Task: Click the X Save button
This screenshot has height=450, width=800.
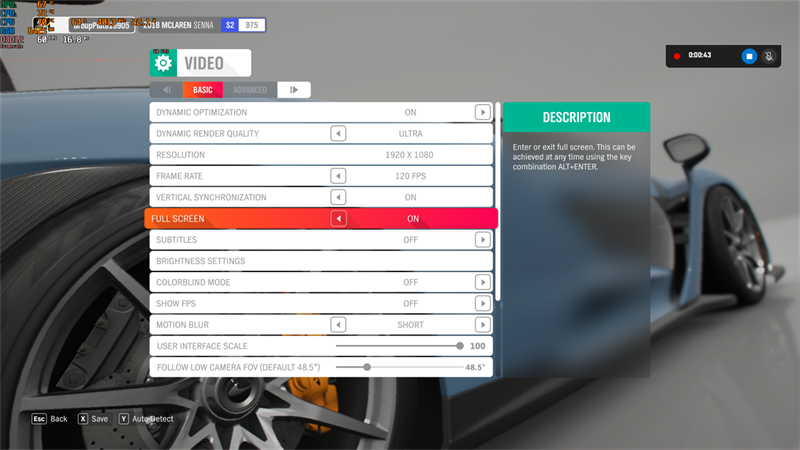Action: 93,419
